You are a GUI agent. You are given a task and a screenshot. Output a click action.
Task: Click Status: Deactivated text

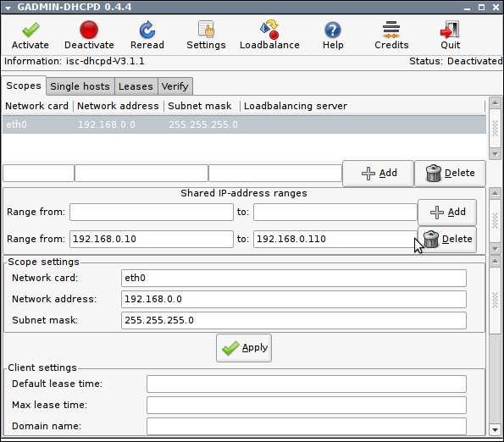456,61
